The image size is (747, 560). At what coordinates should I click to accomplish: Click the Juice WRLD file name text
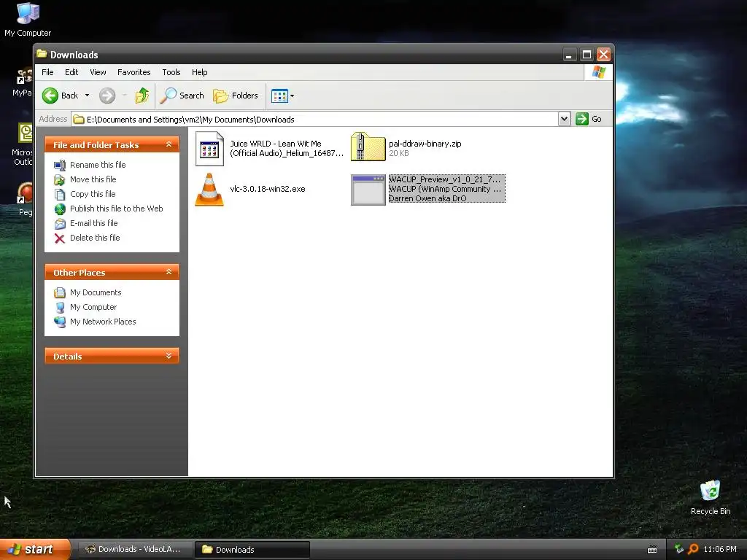point(286,149)
